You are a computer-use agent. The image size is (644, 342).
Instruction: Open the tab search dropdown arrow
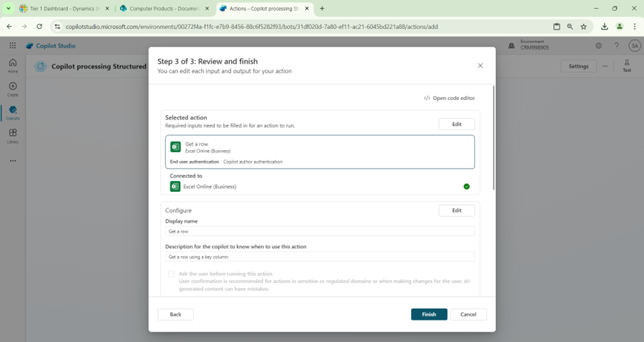tap(9, 8)
